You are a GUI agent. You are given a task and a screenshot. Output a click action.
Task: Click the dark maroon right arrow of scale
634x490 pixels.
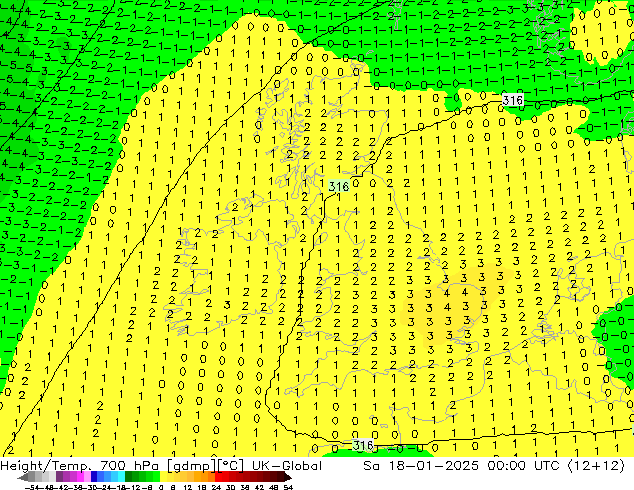point(288,477)
